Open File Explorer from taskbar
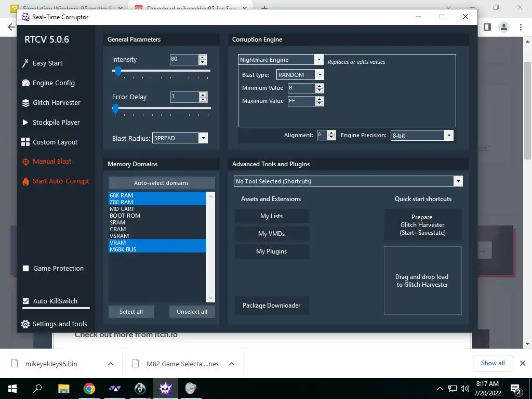The width and height of the screenshot is (532, 399). tap(63, 389)
